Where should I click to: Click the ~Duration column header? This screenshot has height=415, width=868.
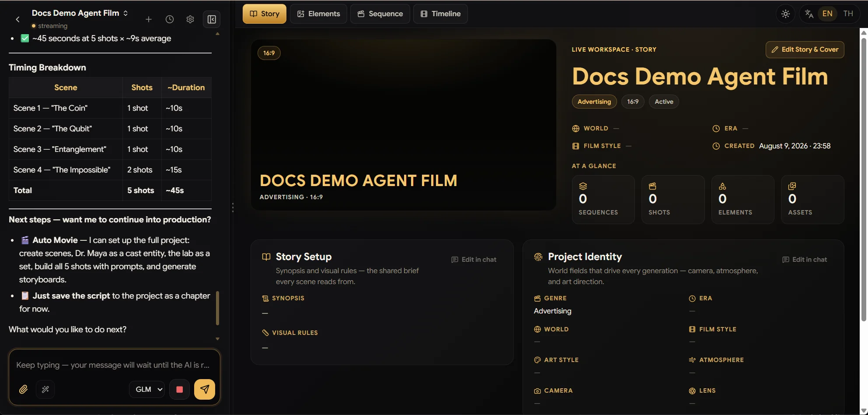pos(186,88)
